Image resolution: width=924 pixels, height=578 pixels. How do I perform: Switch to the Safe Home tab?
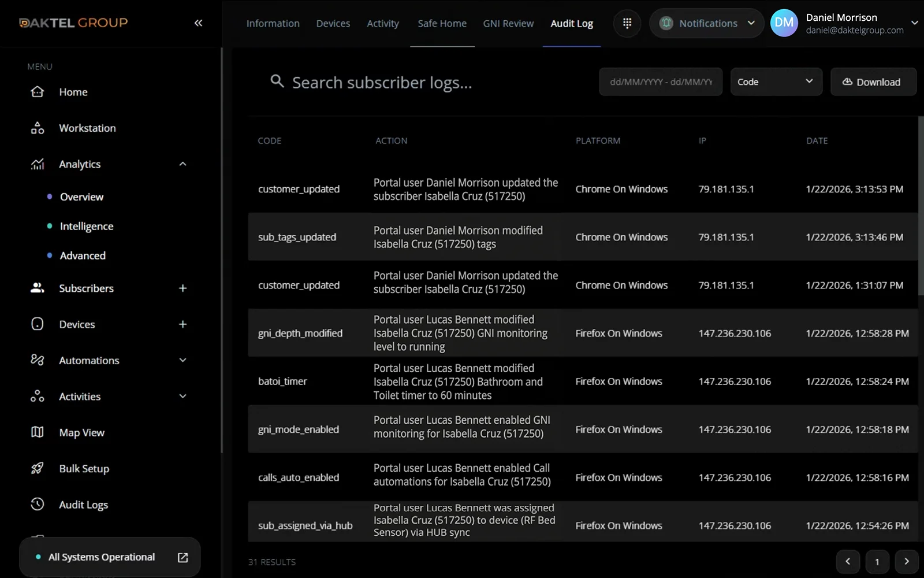tap(442, 24)
